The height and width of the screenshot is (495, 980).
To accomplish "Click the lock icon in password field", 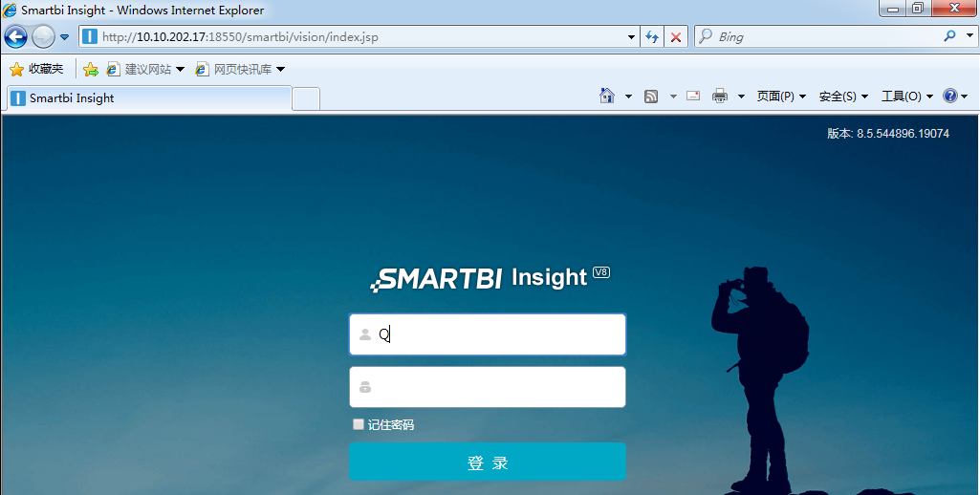I will (x=365, y=388).
